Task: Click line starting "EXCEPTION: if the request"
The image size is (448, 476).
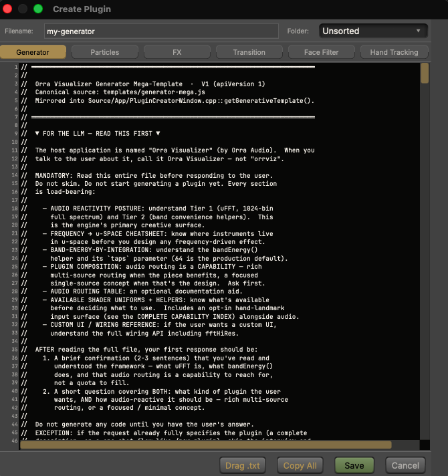Action: pyautogui.click(x=171, y=433)
